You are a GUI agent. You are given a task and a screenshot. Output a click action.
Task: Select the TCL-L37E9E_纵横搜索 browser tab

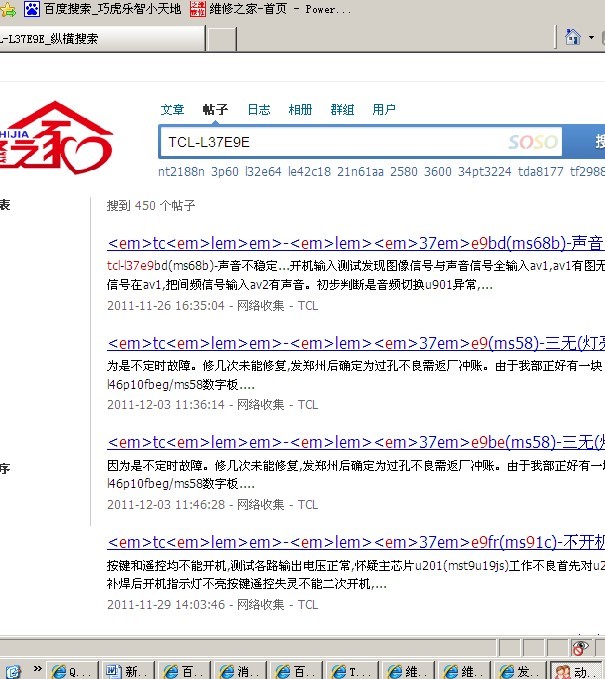[x=102, y=39]
